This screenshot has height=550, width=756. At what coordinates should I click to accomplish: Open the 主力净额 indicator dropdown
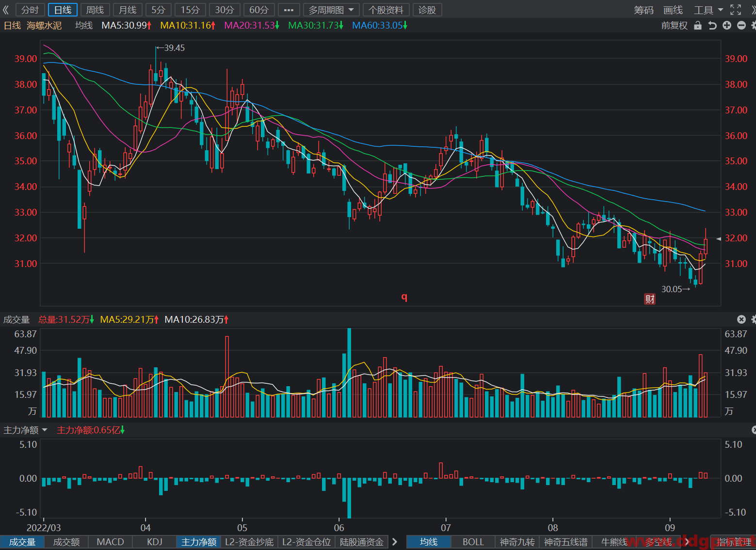25,430
